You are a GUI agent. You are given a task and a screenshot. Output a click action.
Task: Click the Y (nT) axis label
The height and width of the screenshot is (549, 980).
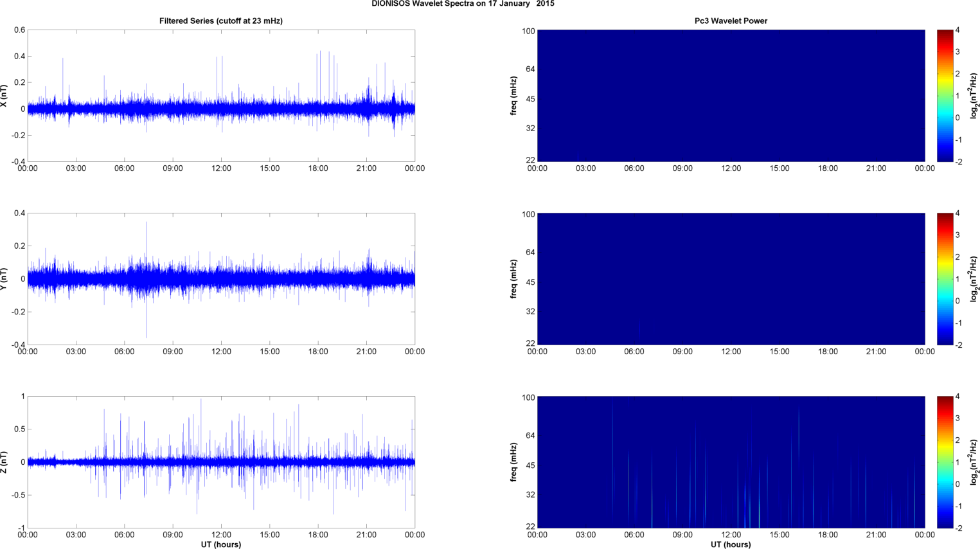(x=4, y=279)
